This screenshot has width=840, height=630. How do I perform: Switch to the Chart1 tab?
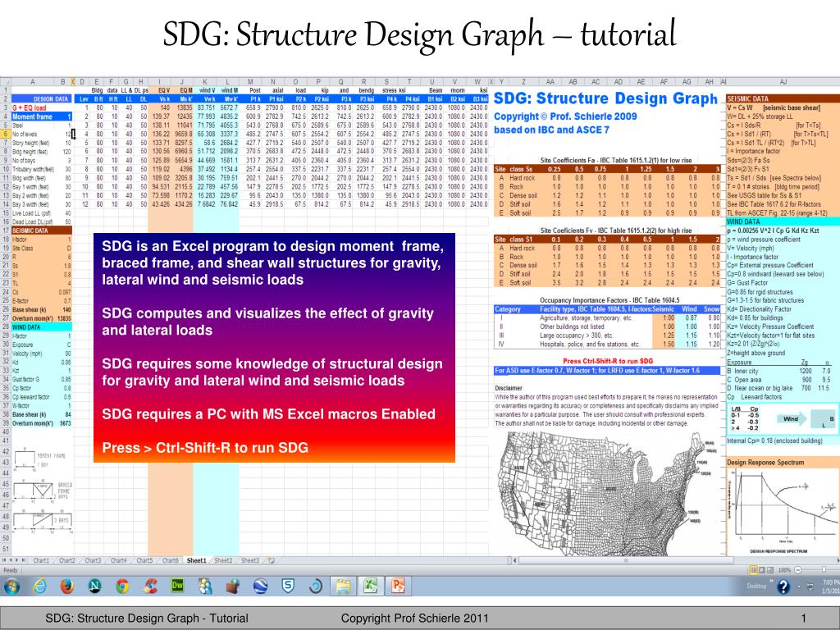[x=41, y=560]
